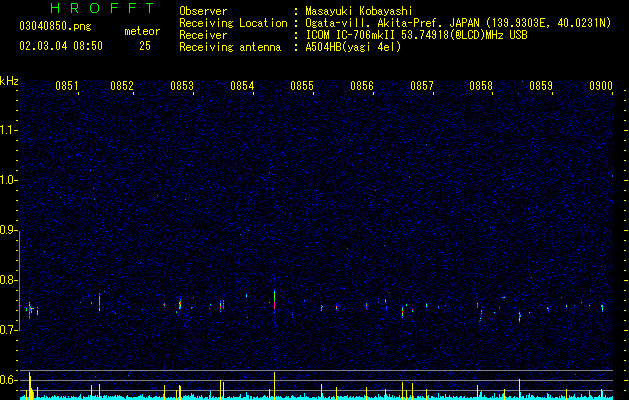Click the meteor echo just before 0853
Image resolution: width=629 pixels, height=400 pixels.
(180, 305)
